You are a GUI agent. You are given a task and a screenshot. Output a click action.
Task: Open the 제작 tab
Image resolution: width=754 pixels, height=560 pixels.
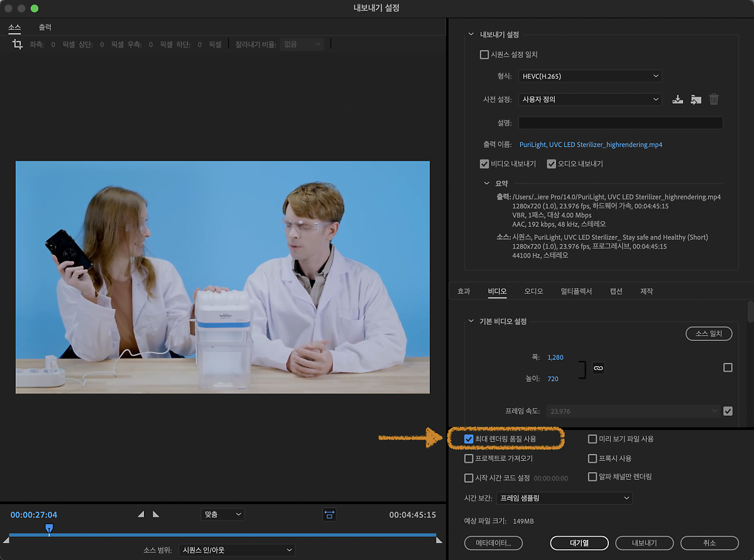click(647, 291)
